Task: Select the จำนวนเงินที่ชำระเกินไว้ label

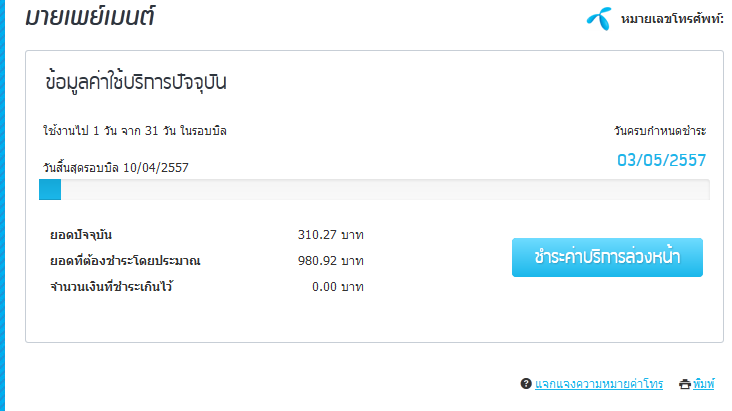Action: pos(118,288)
